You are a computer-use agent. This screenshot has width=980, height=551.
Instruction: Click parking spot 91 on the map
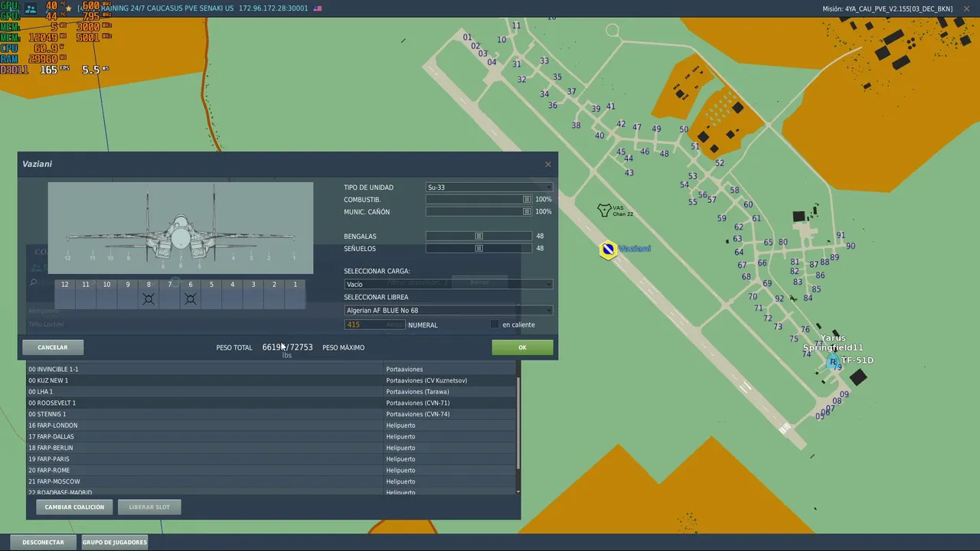click(x=841, y=236)
